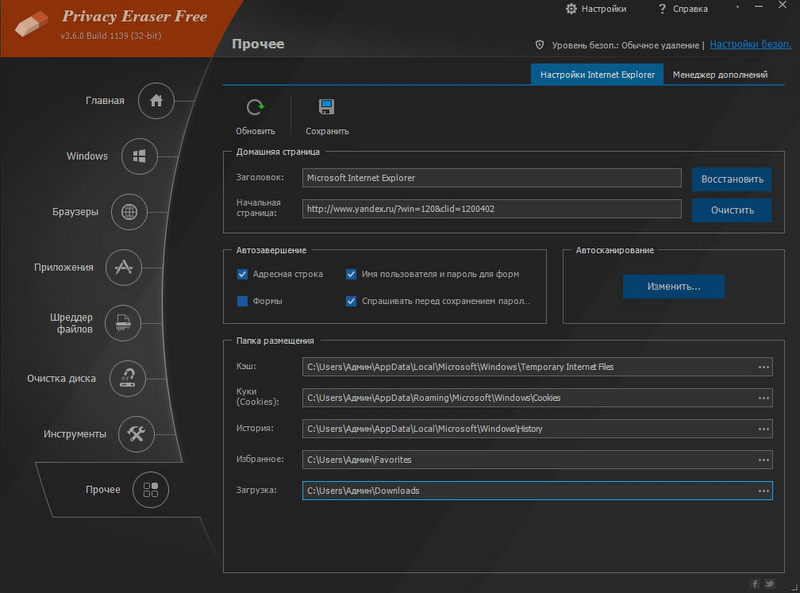The width and height of the screenshot is (800, 593).
Task: Open the Очистка диска icon
Action: click(x=128, y=378)
